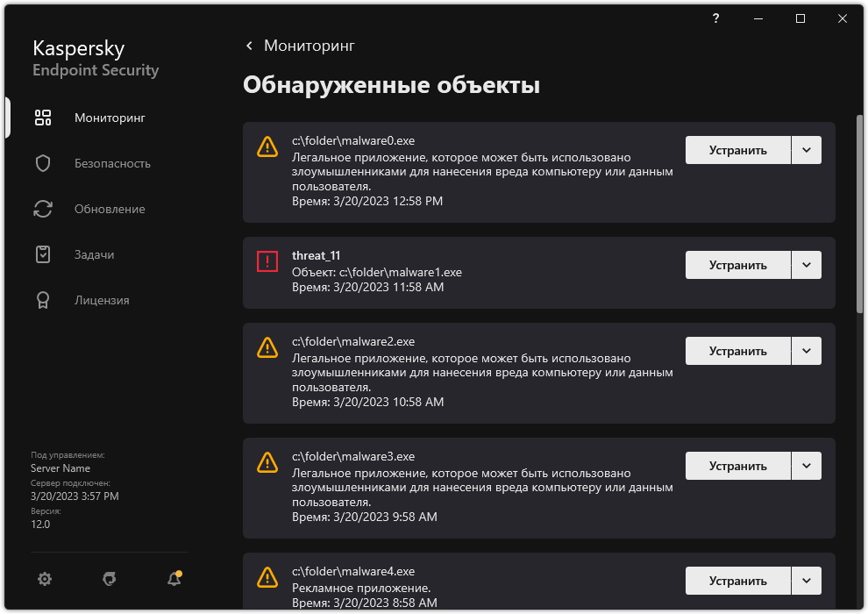
Task: Open the Обновление section
Action: point(43,208)
